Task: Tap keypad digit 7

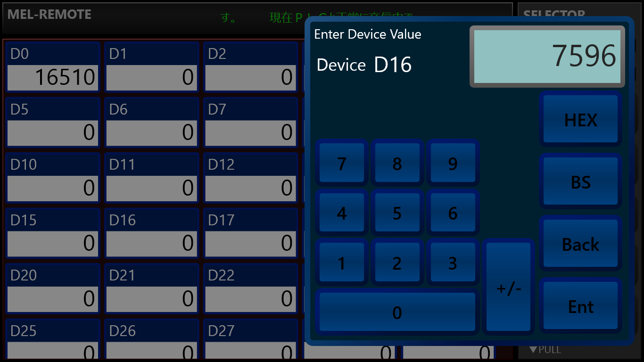Action: [342, 163]
